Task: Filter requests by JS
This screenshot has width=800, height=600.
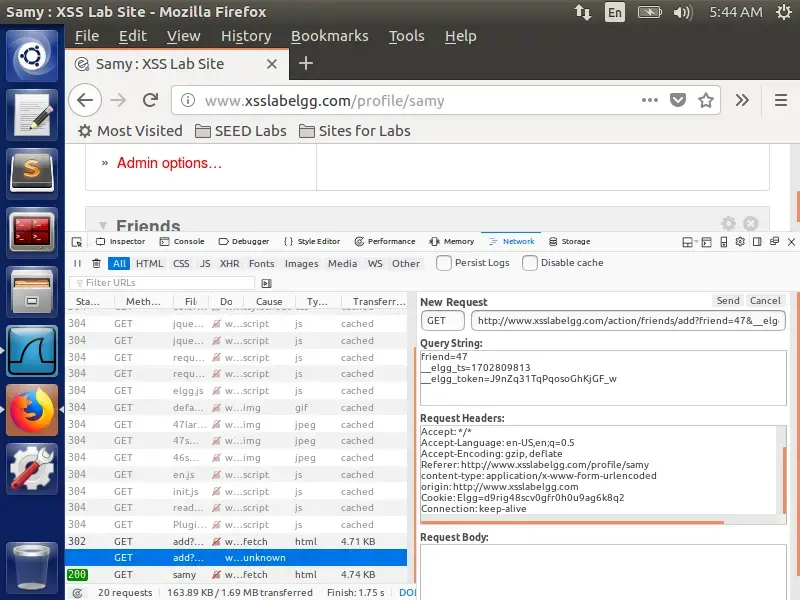Action: (x=205, y=263)
